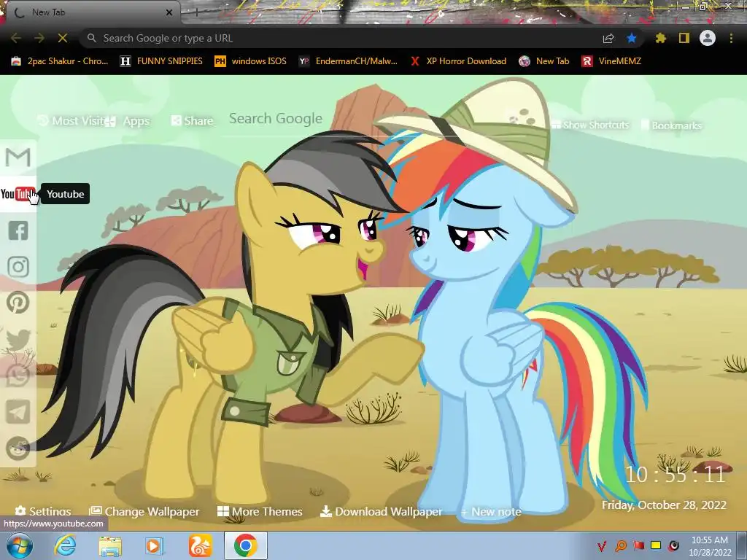This screenshot has width=747, height=560.
Task: Add a New note
Action: click(x=491, y=512)
